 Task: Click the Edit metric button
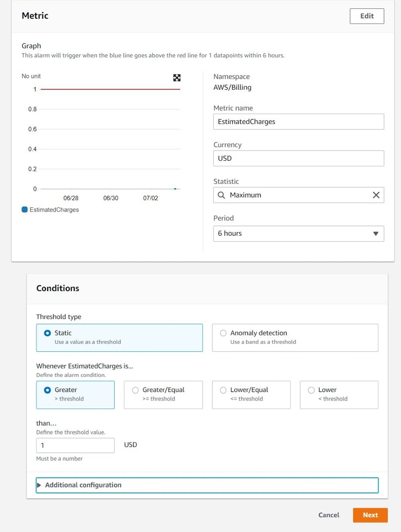pos(367,16)
